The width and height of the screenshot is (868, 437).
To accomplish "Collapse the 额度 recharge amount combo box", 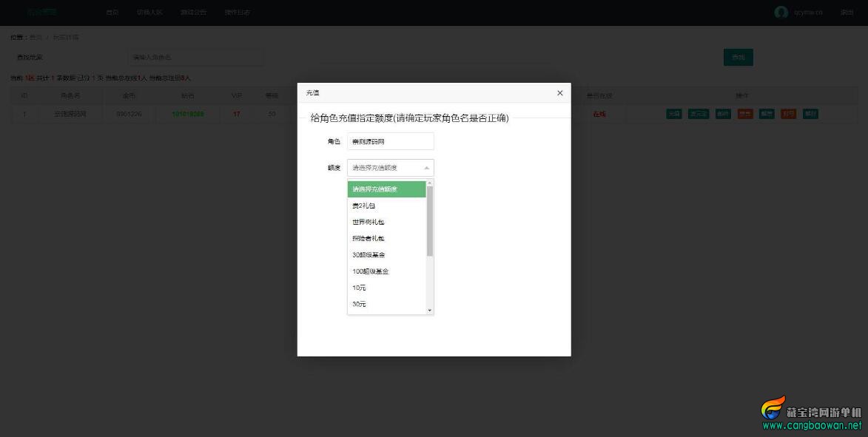I will [390, 168].
